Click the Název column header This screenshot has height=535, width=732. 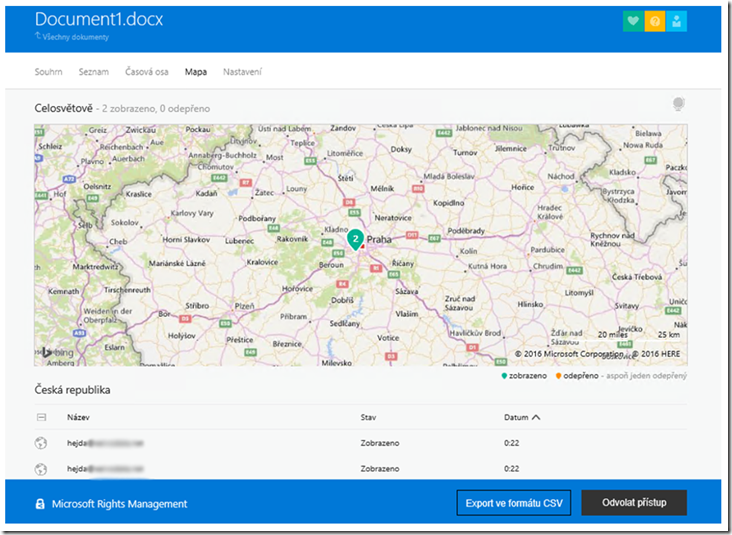pyautogui.click(x=78, y=417)
